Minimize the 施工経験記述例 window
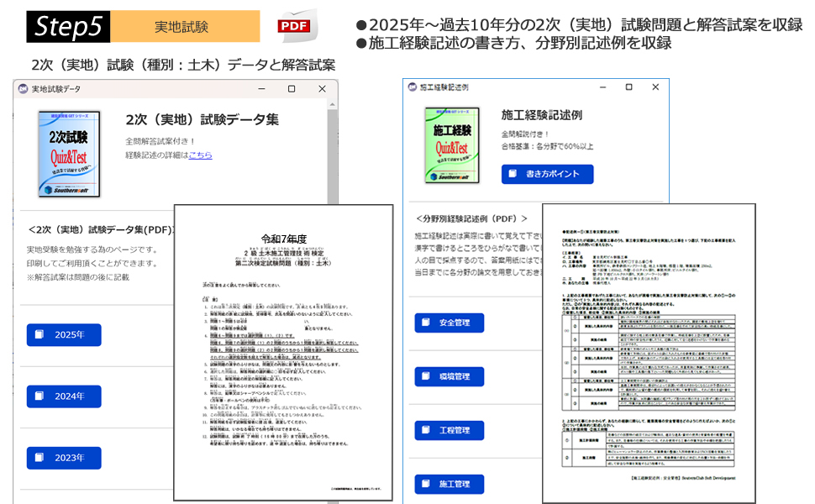The width and height of the screenshot is (815, 504). point(603,87)
